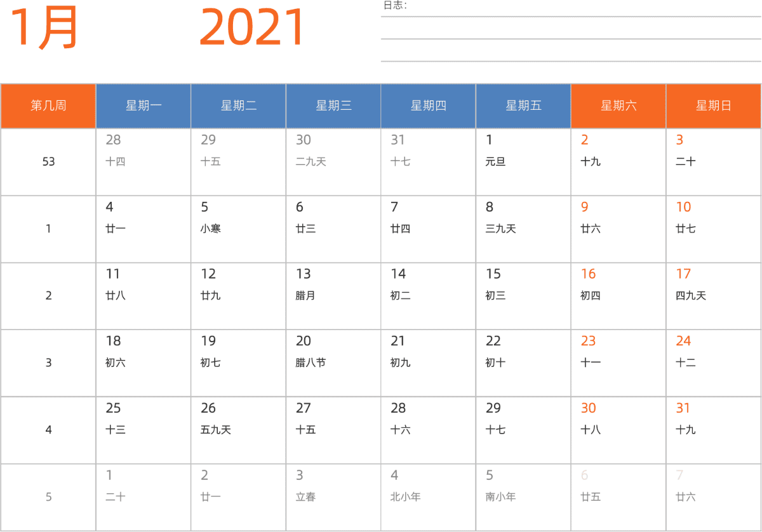Click January 29 cell 十七
Image resolution: width=762 pixels, height=532 pixels.
(523, 430)
